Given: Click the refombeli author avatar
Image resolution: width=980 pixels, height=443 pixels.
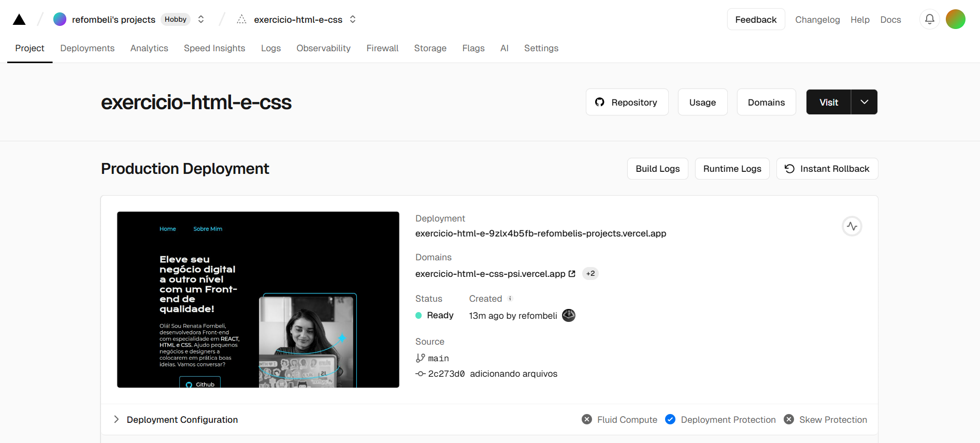Looking at the screenshot, I should click(569, 315).
